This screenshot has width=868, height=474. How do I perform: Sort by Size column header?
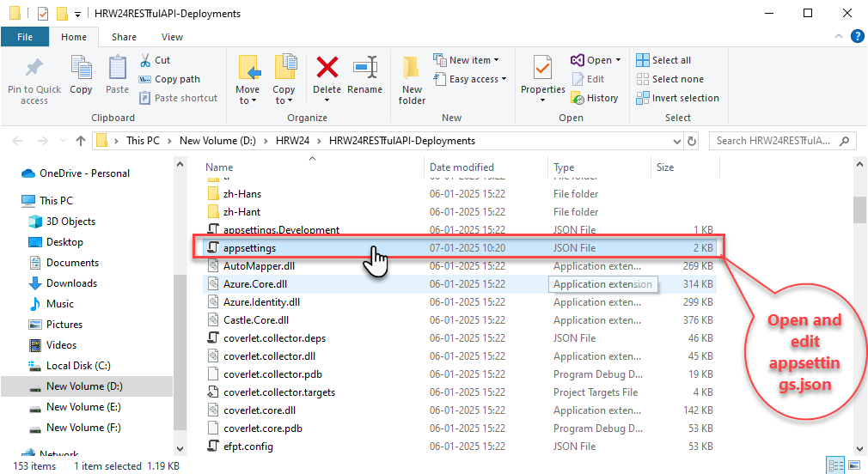(x=665, y=167)
